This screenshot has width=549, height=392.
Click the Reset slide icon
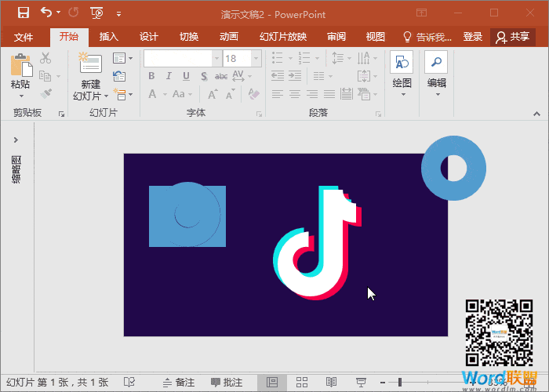(119, 76)
